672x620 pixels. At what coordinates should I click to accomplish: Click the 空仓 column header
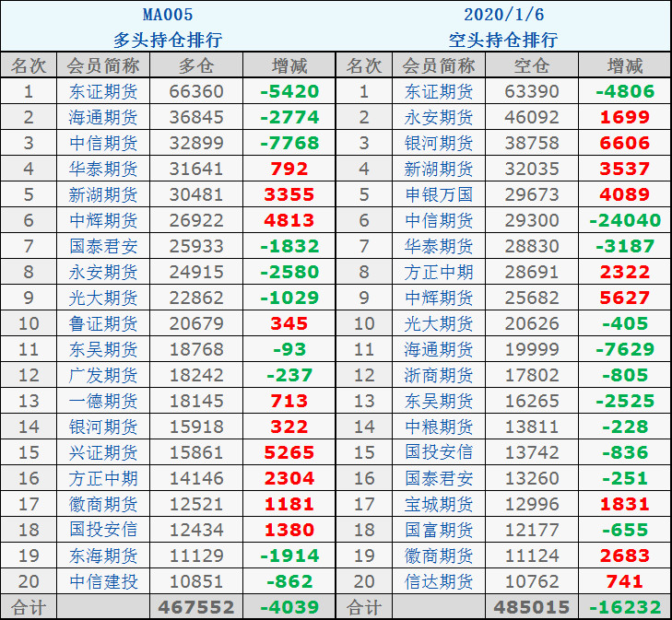pyautogui.click(x=532, y=66)
